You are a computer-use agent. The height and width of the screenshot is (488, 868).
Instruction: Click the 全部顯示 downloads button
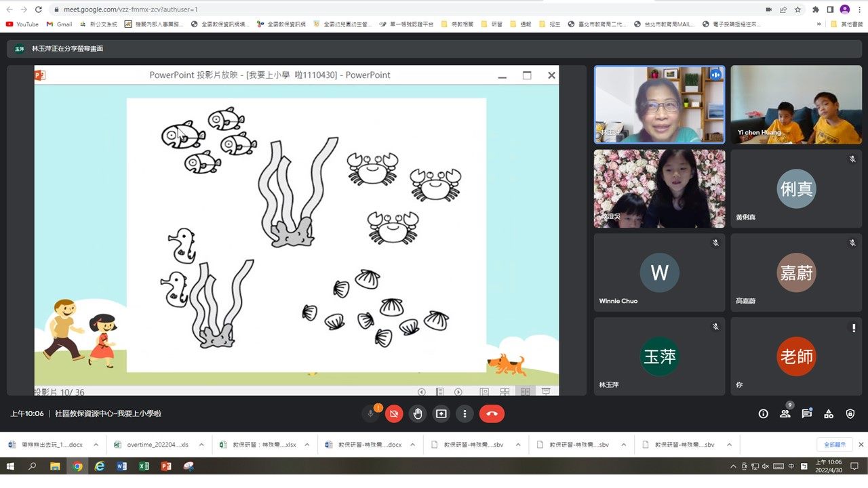[x=834, y=445]
